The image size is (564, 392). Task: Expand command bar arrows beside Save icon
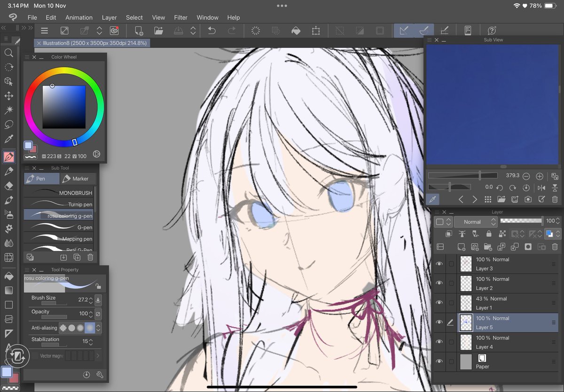click(x=193, y=31)
